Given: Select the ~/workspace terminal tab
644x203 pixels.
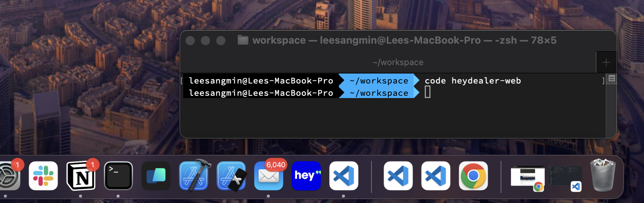Looking at the screenshot, I should point(398,62).
